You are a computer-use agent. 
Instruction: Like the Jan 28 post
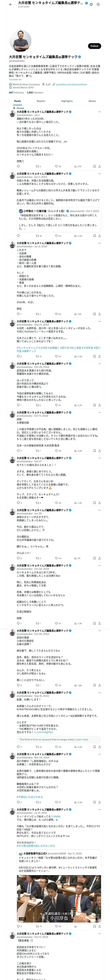(x=56, y=558)
